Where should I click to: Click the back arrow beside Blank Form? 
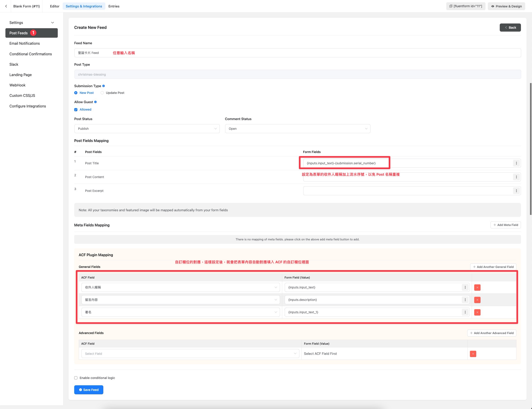6,6
